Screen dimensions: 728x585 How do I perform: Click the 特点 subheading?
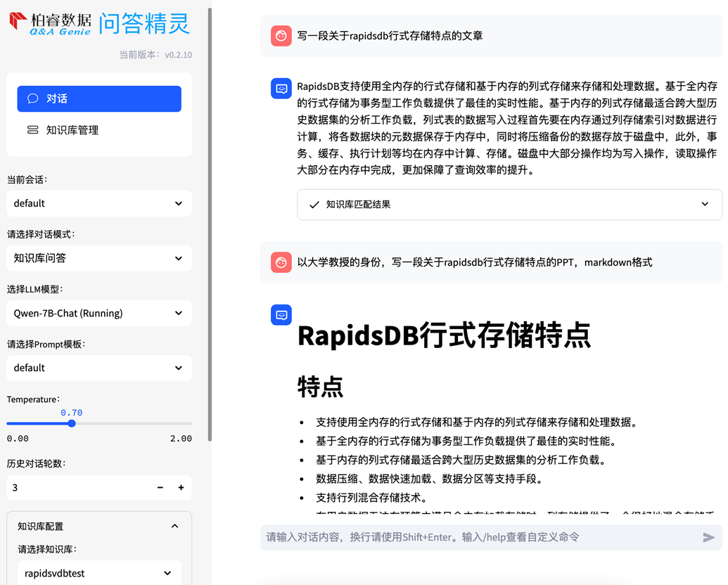(x=320, y=387)
